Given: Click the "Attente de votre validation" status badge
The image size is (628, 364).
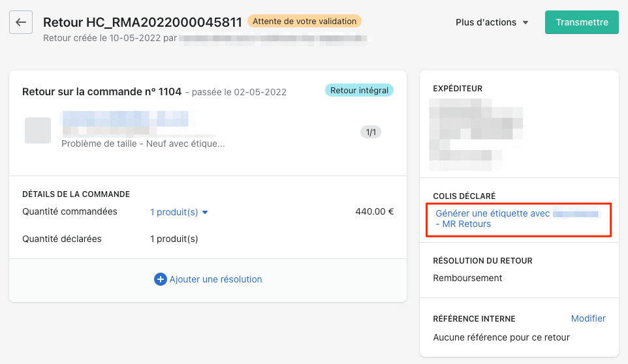Looking at the screenshot, I should point(304,22).
